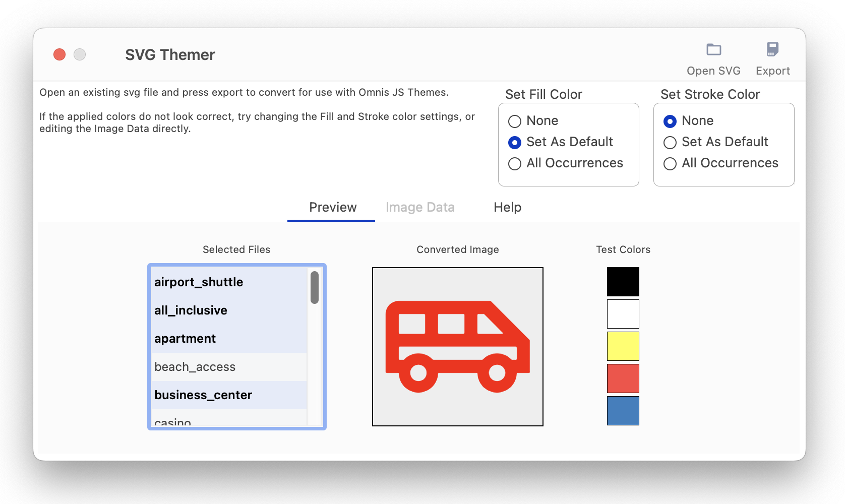This screenshot has height=504, width=845.
Task: Choose All Occurrences for Fill Color
Action: 514,163
